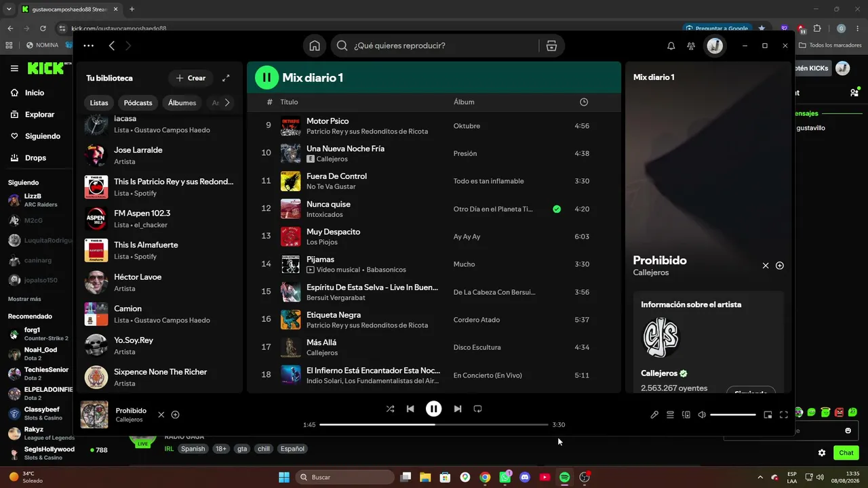868x488 pixels.
Task: Mute the Spotify volume
Action: click(x=702, y=415)
